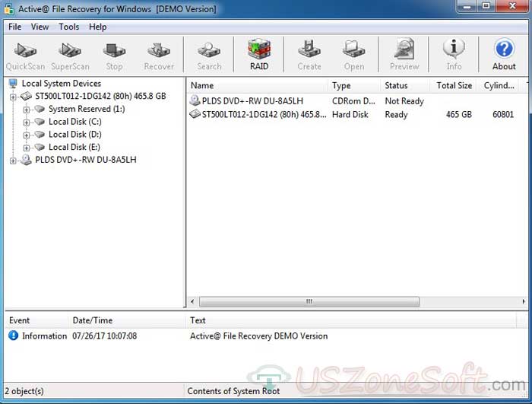Click Active@ File Recovery DEMO Version log text

tap(259, 336)
